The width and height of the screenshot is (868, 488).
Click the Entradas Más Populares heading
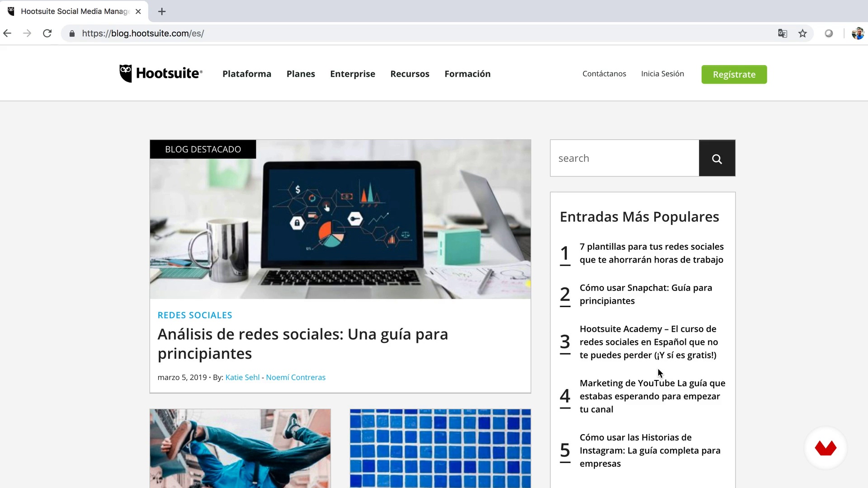point(639,217)
